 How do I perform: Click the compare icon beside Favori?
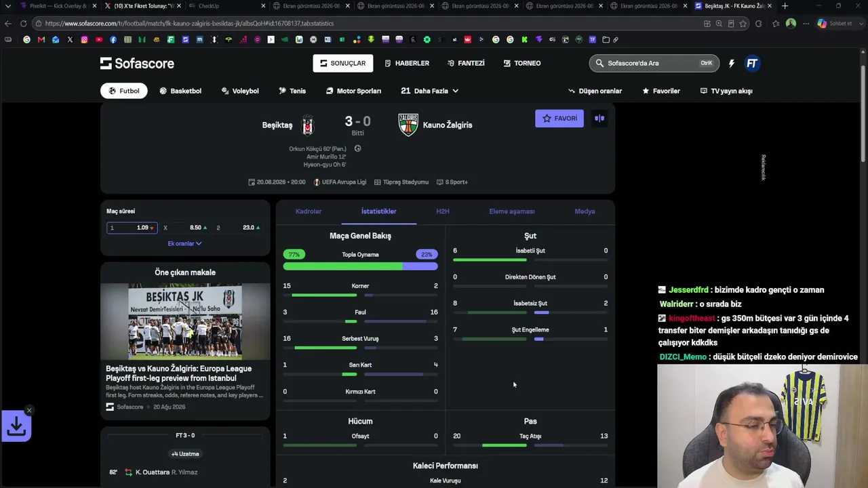(x=599, y=119)
